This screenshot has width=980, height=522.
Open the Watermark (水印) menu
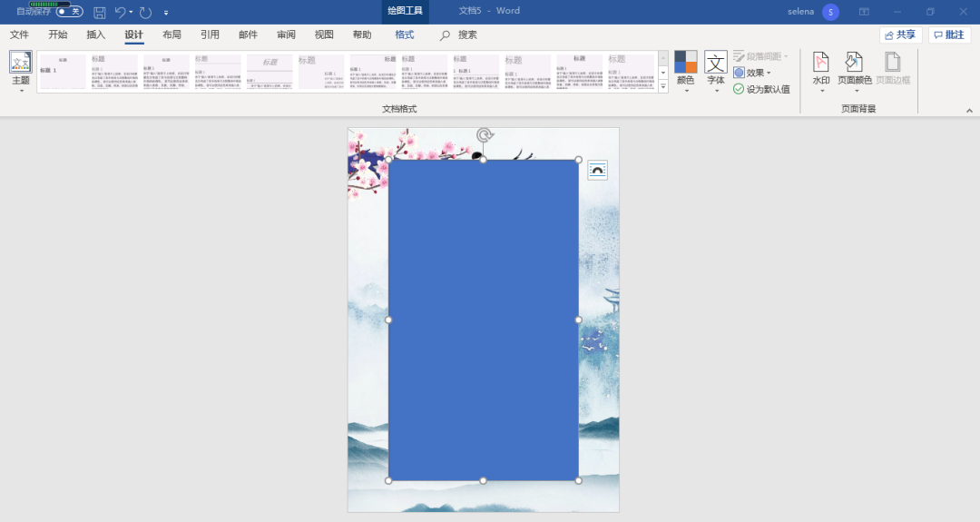820,72
